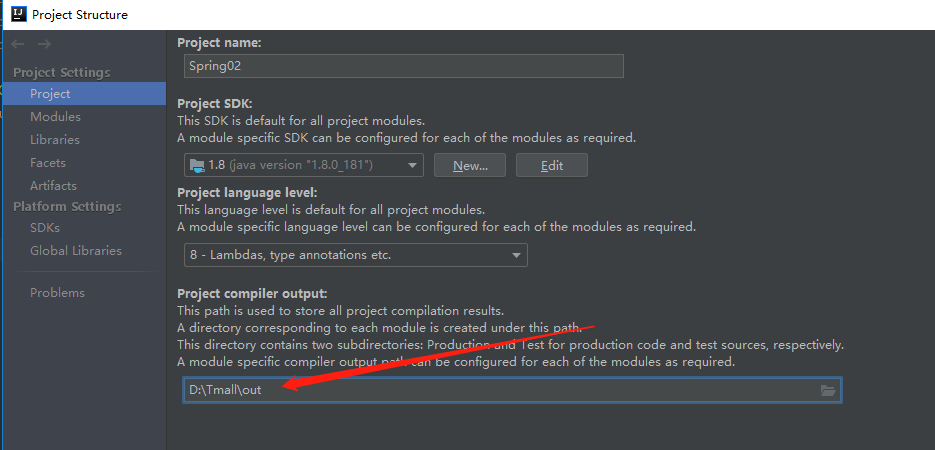The height and width of the screenshot is (450, 935).
Task: Show the Problems list
Action: coord(57,293)
